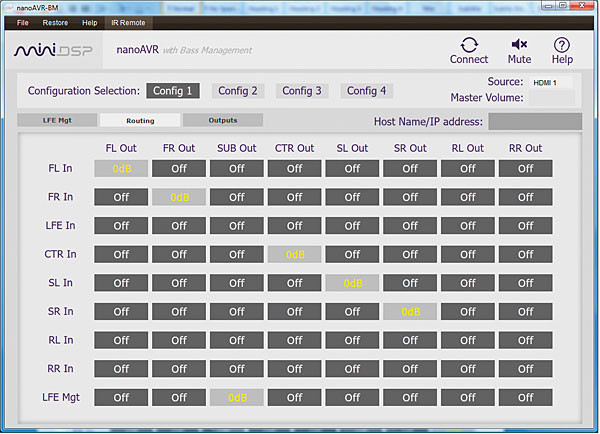Image resolution: width=600 pixels, height=434 pixels.
Task: Enable CTR In to FL Out routing
Action: 121,255
